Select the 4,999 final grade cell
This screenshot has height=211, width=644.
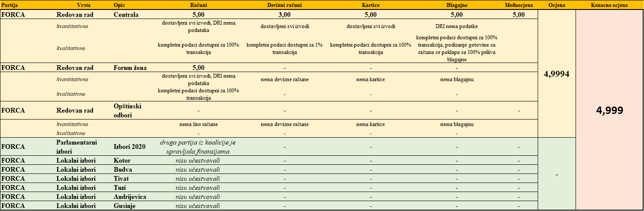click(x=610, y=110)
